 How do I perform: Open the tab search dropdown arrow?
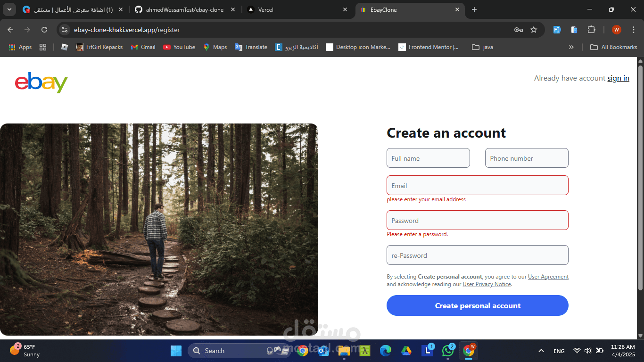tap(10, 9)
